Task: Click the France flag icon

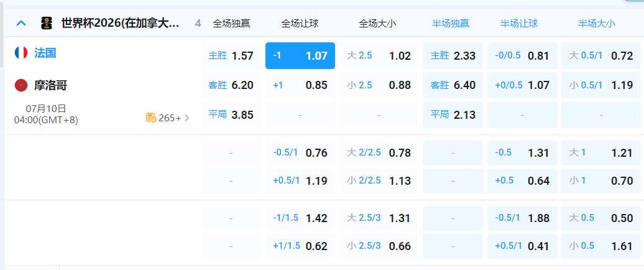Action: click(21, 53)
